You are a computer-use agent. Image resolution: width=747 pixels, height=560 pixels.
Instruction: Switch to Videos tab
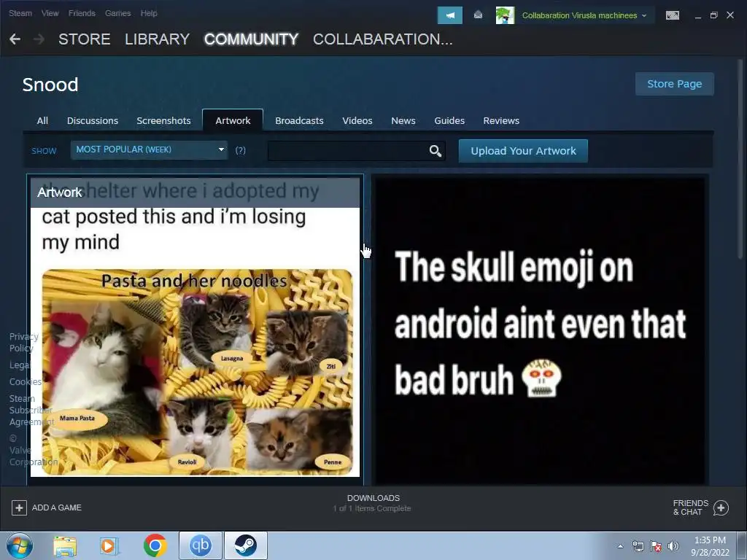pos(357,120)
